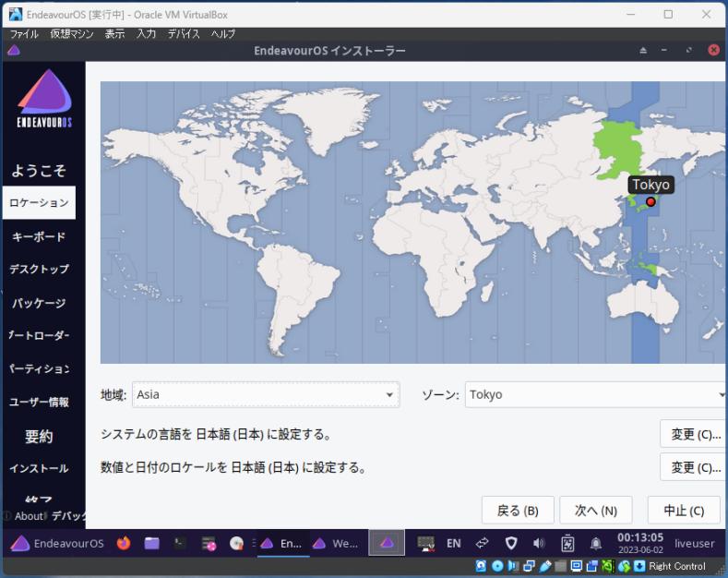Click 変更 (C) for system language
The height and width of the screenshot is (578, 728).
(x=693, y=434)
